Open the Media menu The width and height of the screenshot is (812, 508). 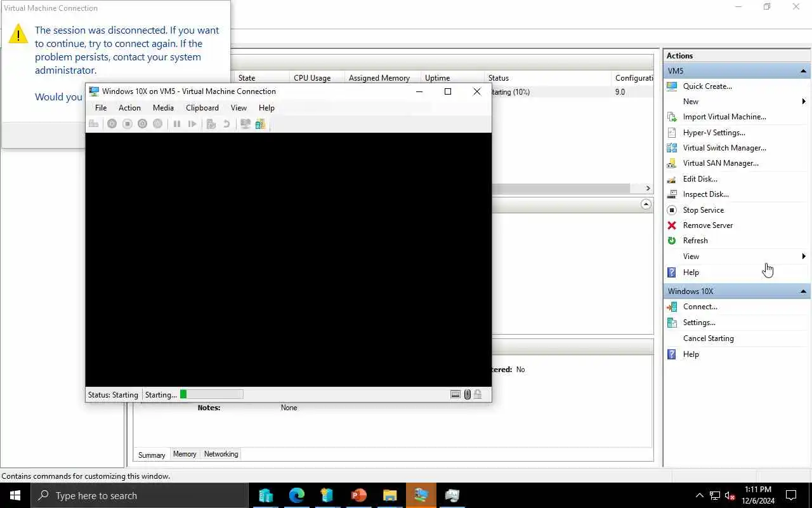pyautogui.click(x=163, y=108)
